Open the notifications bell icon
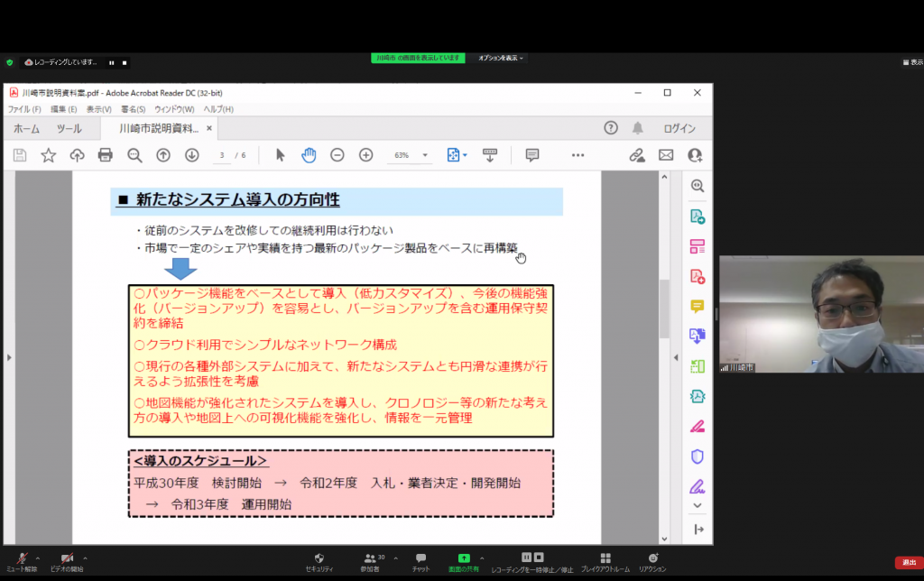924x581 pixels. click(x=637, y=128)
